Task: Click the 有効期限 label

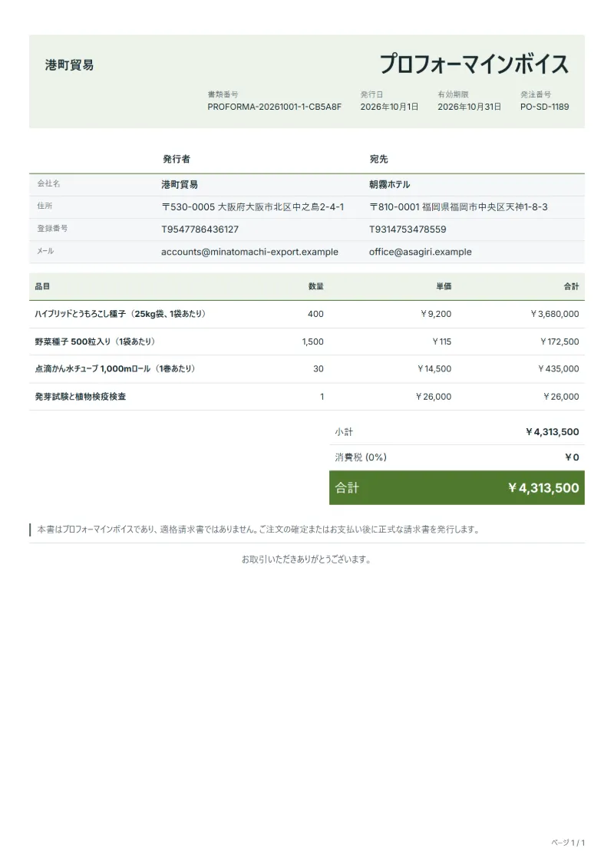Action: pyautogui.click(x=453, y=94)
